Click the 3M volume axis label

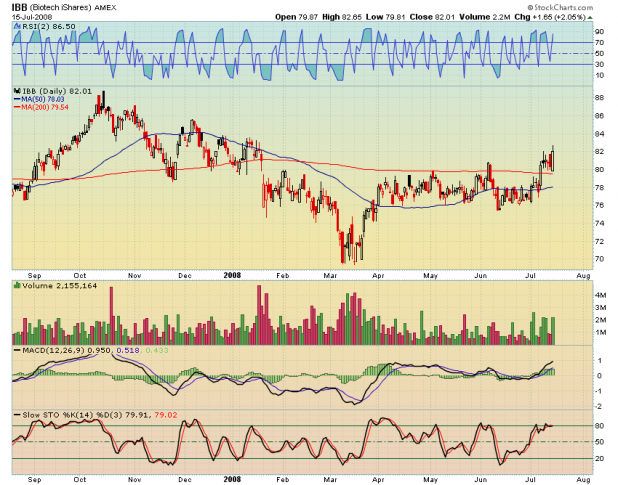coord(600,307)
